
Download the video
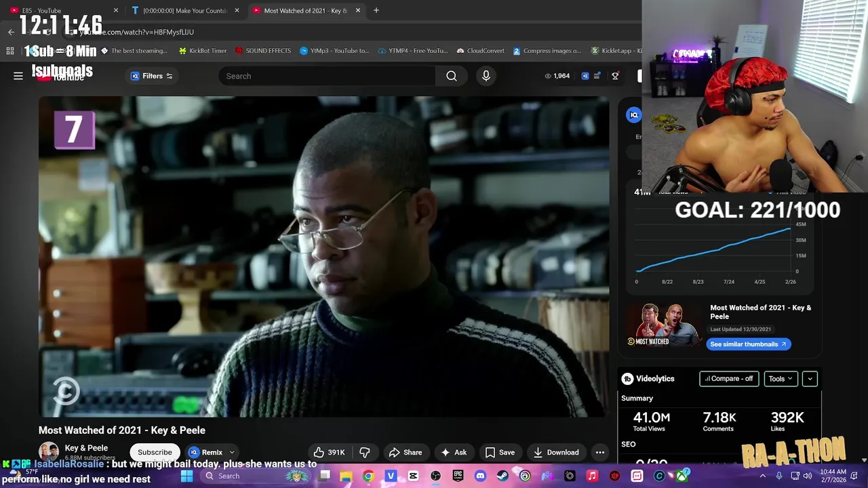click(556, 452)
